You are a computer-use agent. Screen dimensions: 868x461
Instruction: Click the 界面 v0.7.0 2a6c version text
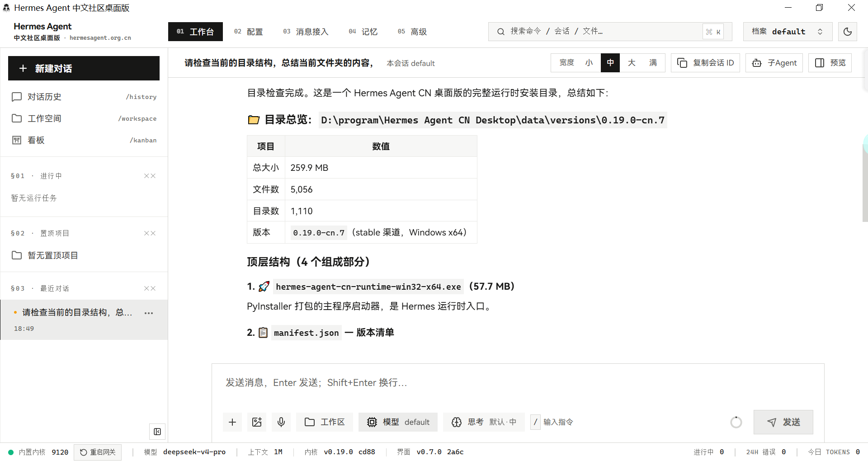tap(430, 452)
